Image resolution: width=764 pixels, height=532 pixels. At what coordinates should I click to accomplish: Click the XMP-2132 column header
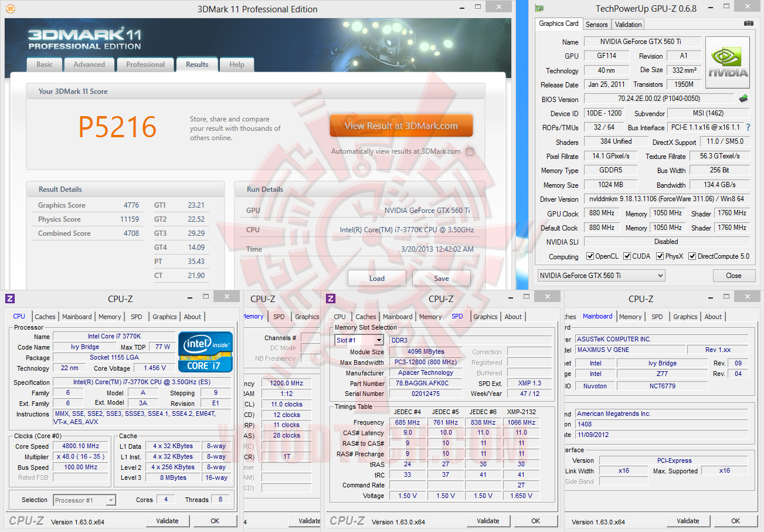(x=521, y=412)
